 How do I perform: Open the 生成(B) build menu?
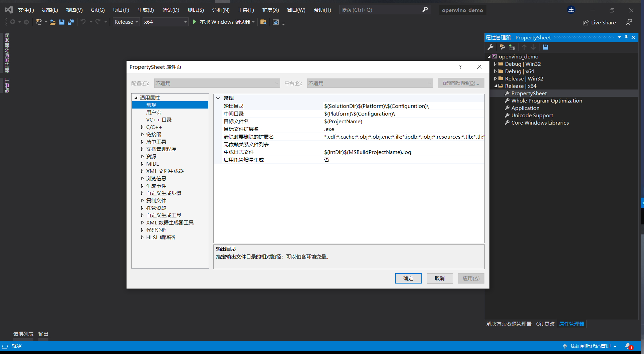tap(146, 10)
